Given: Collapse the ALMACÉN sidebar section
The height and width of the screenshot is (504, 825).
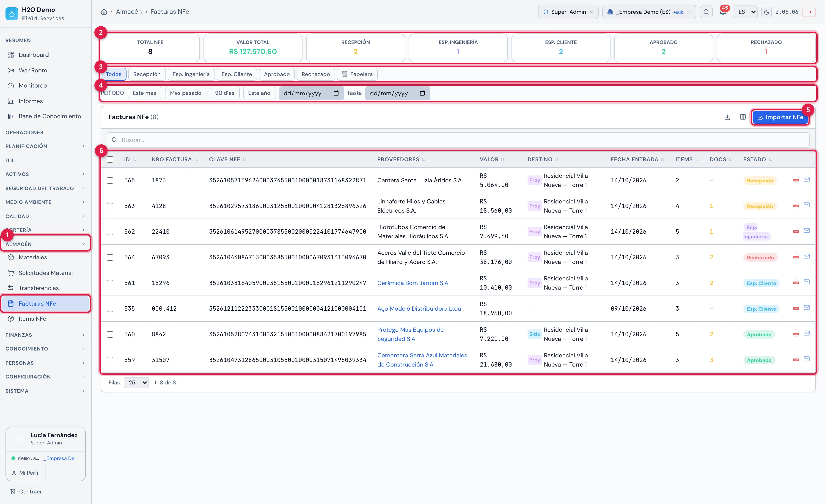Looking at the screenshot, I should (45, 244).
